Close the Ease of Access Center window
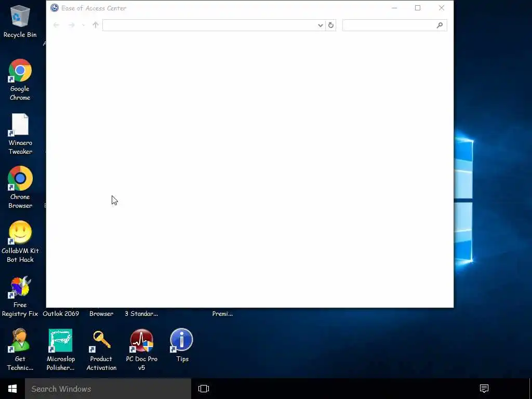 click(x=442, y=8)
